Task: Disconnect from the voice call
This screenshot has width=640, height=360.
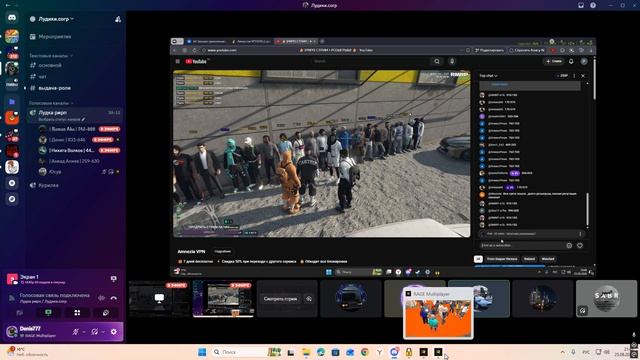Action: 114,298
